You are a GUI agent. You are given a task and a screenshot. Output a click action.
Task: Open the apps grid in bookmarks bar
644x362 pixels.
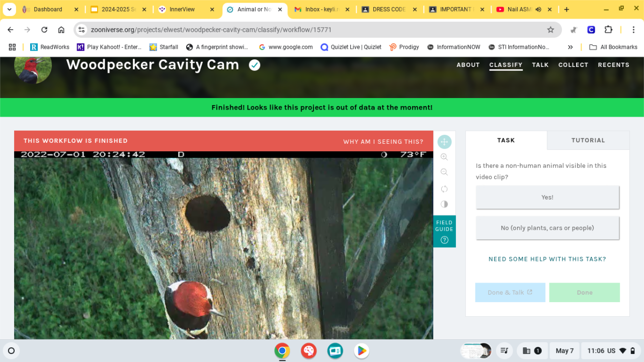[12, 47]
